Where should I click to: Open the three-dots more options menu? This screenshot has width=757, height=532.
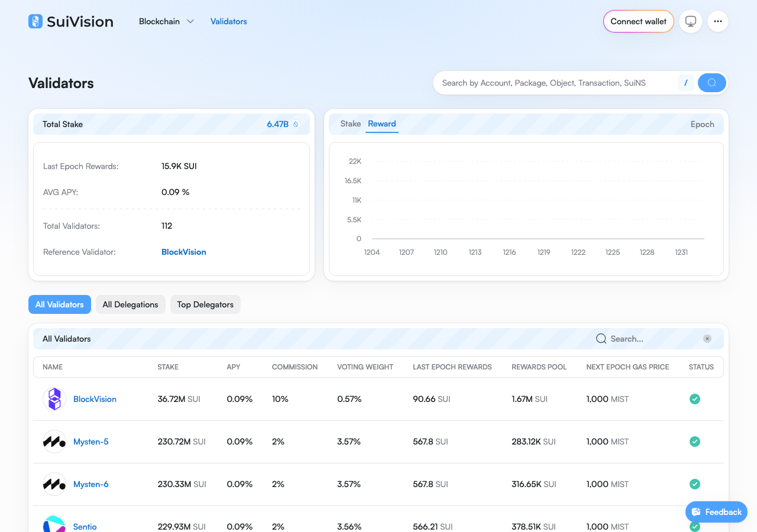(x=718, y=21)
